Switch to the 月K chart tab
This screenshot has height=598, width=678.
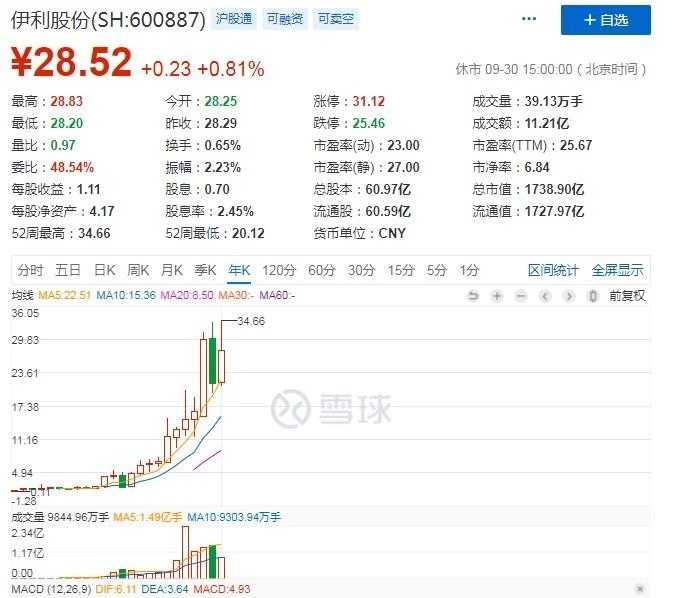172,271
